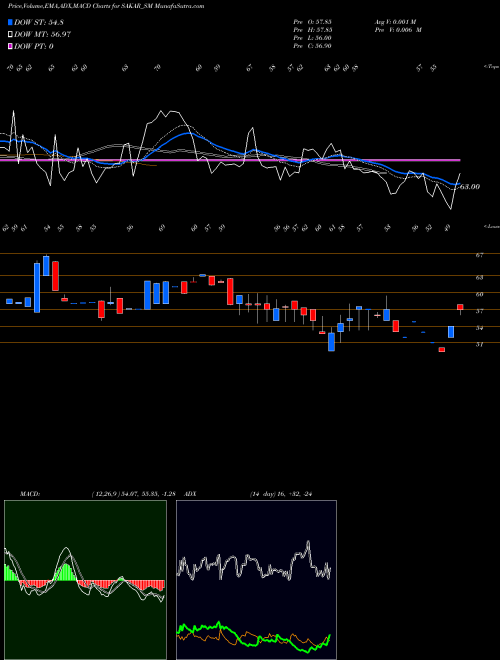Click the Pre V: 0.006 M value

pyautogui.click(x=398, y=30)
